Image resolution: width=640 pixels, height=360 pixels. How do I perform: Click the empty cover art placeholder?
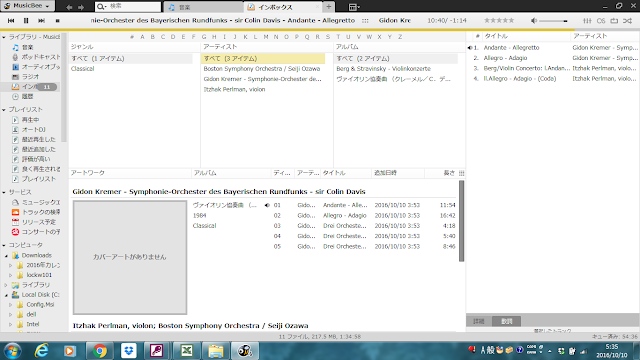click(130, 257)
